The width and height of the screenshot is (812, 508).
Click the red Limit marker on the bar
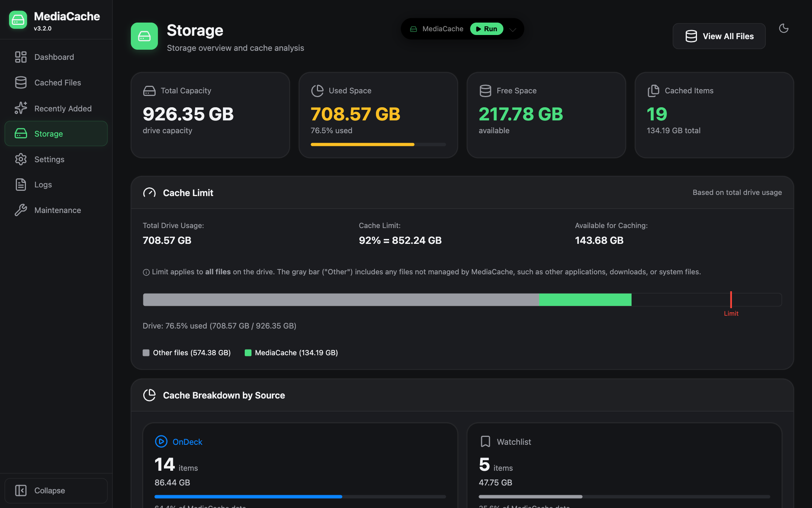(x=731, y=300)
